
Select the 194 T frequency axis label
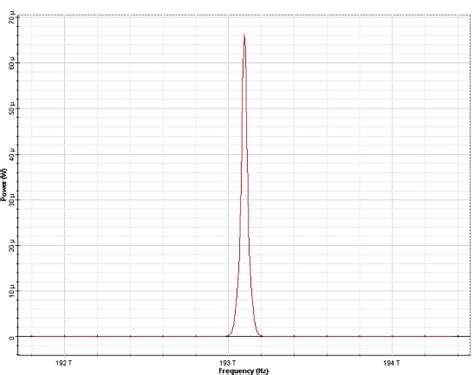coord(392,363)
